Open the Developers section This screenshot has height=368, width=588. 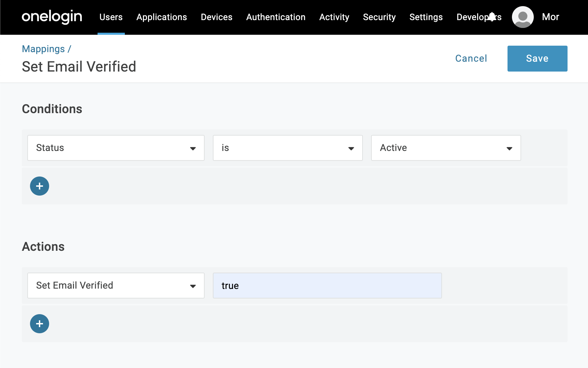pos(479,17)
